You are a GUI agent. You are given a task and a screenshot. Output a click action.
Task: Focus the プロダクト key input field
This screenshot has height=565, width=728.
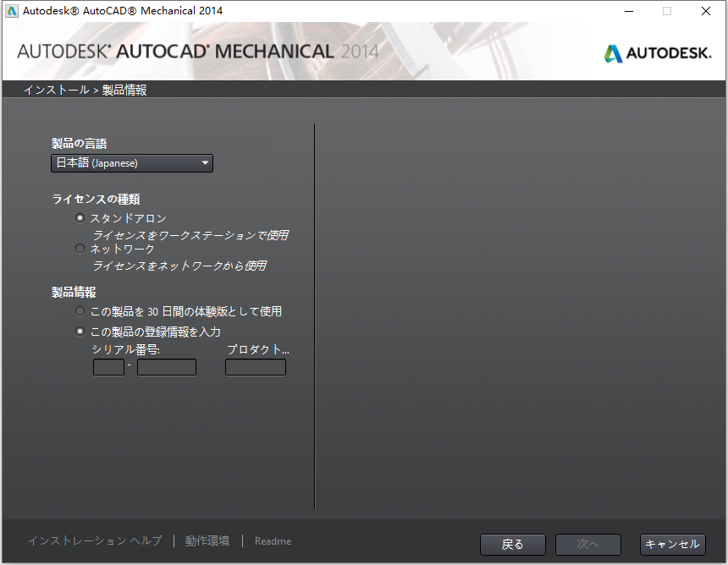click(256, 367)
